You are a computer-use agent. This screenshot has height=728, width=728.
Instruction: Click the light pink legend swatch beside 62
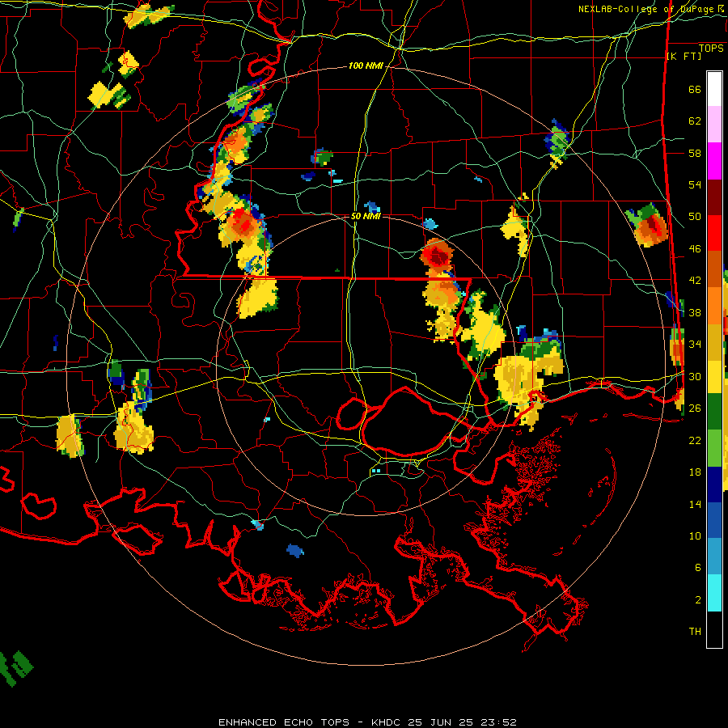(714, 124)
